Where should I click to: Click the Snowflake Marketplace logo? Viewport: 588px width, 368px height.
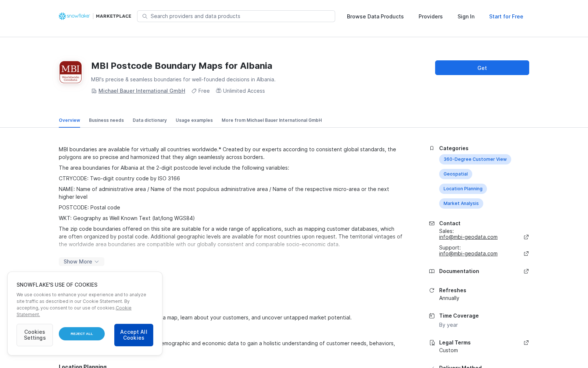tap(95, 16)
